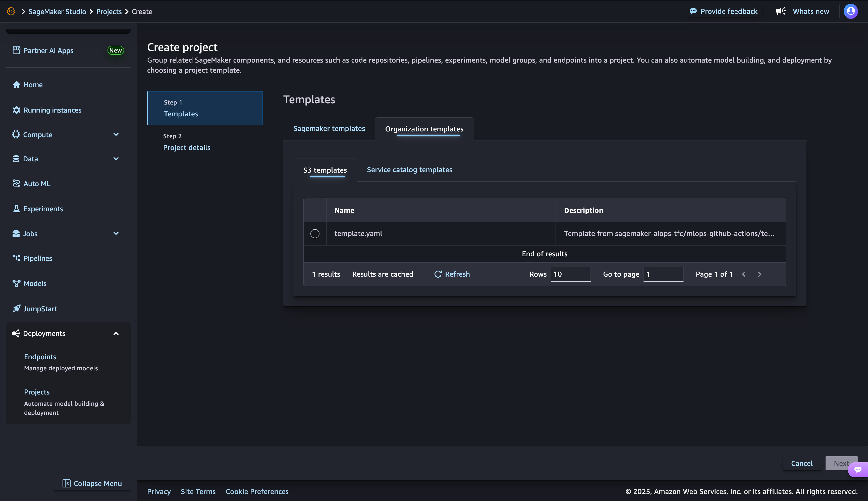Click the Compute chip icon
Image resolution: width=868 pixels, height=501 pixels.
16,134
